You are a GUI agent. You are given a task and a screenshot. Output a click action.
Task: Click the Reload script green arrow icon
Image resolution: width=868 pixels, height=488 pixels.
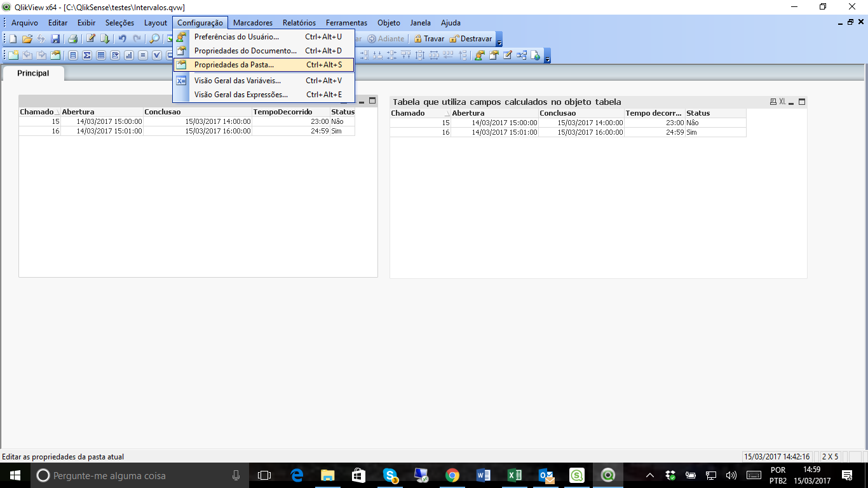[x=105, y=39]
